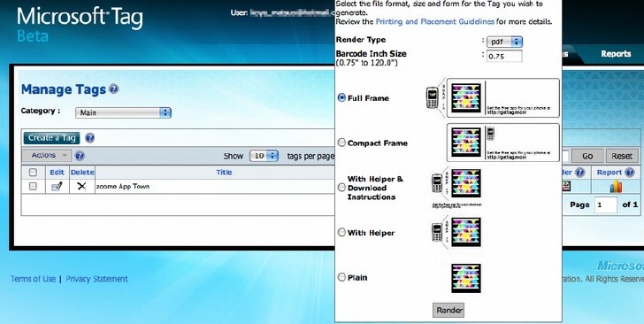Open the Terms of Use link
Image resolution: width=644 pixels, height=324 pixels.
point(33,279)
